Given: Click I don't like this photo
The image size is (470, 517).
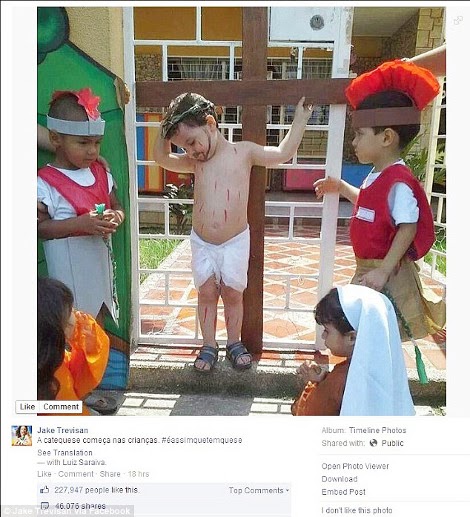Looking at the screenshot, I should (x=357, y=510).
